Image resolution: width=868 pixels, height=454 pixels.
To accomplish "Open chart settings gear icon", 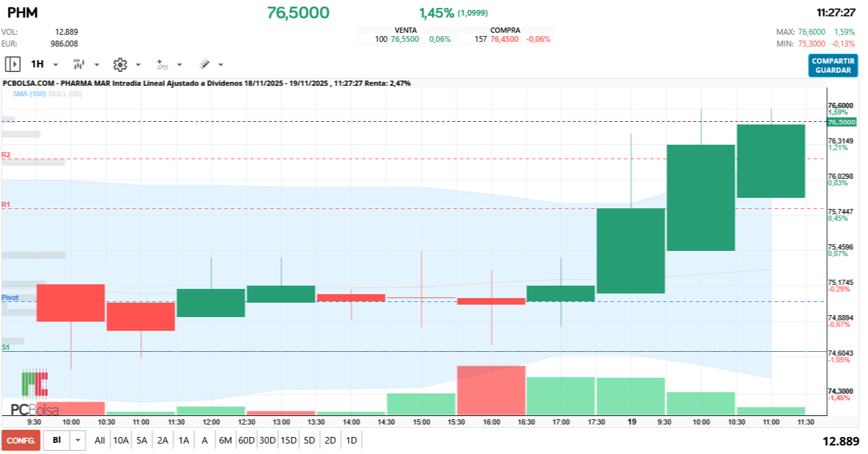I will (119, 64).
